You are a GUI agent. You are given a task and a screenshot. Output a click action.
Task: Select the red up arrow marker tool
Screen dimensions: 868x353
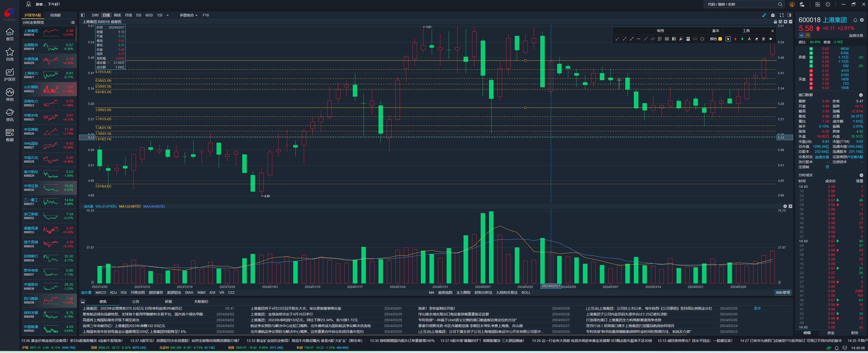tap(735, 39)
